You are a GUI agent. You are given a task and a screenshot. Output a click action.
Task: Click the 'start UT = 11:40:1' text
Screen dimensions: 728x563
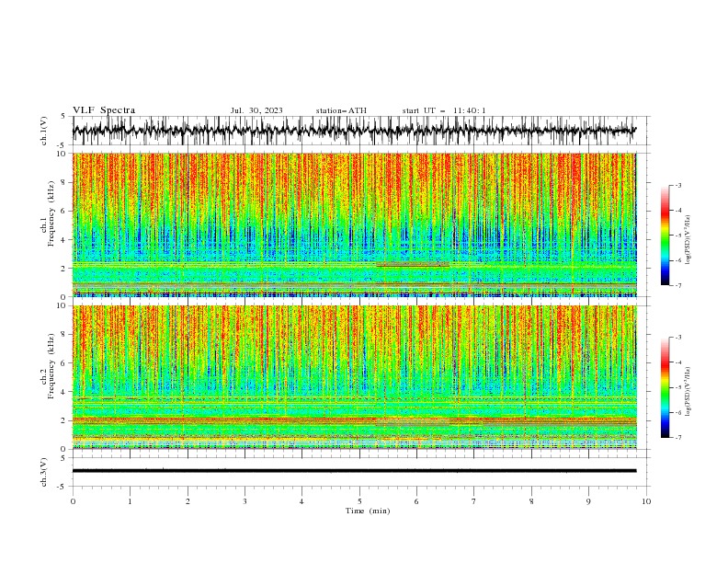point(444,110)
